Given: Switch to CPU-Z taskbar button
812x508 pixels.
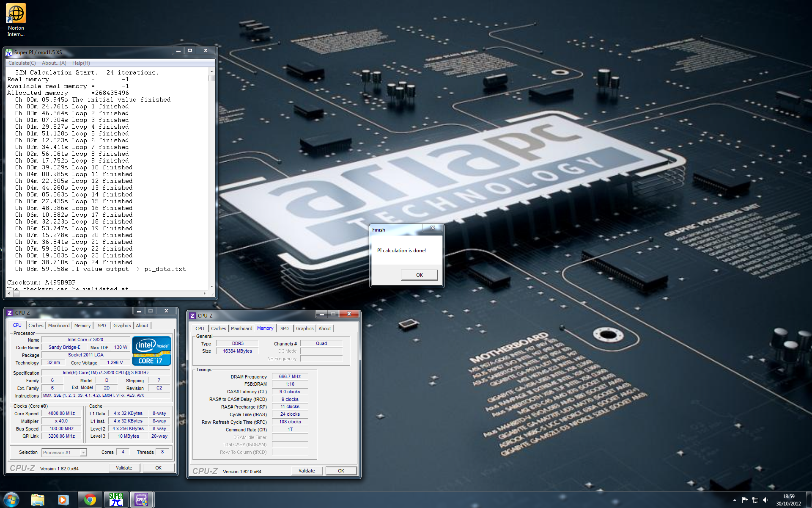Looking at the screenshot, I should click(x=142, y=500).
